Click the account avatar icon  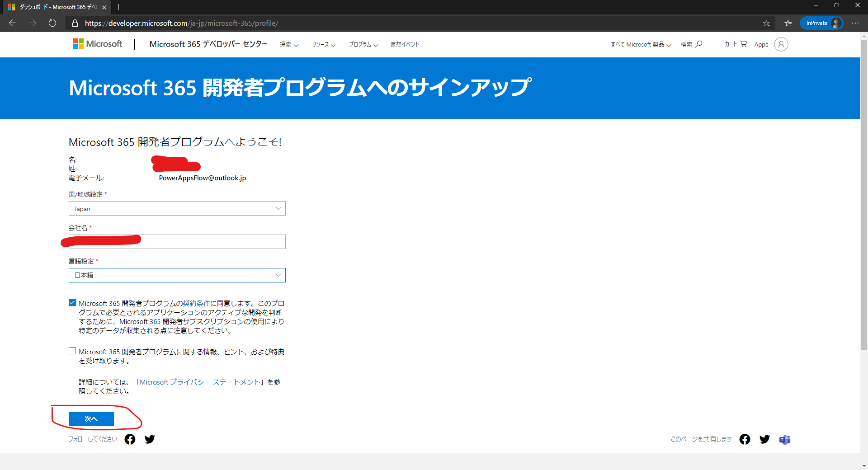click(x=781, y=44)
